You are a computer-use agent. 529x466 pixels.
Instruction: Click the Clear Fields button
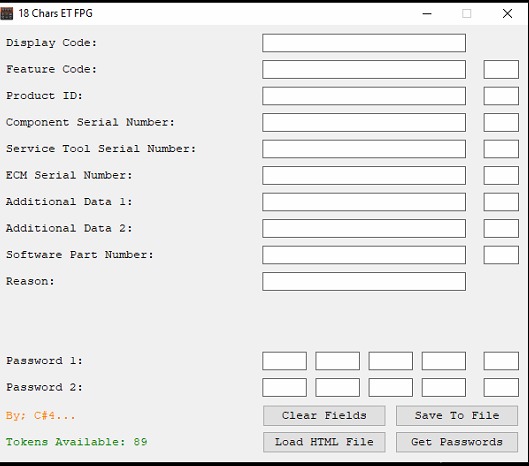(x=324, y=415)
